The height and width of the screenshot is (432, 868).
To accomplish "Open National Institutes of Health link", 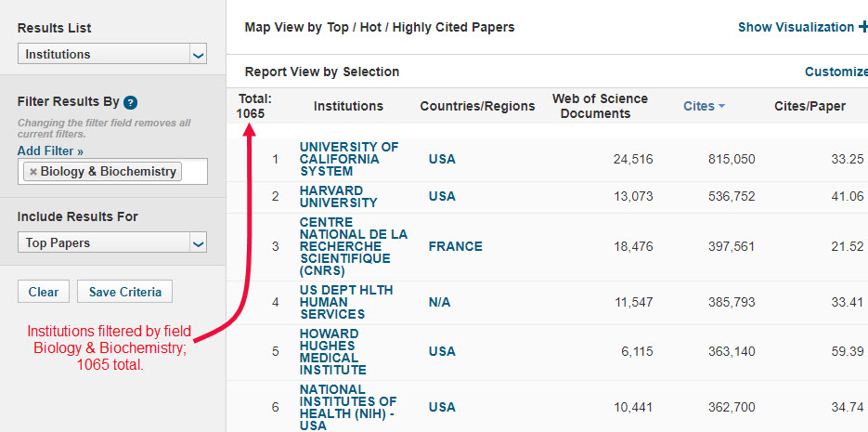I will click(345, 407).
